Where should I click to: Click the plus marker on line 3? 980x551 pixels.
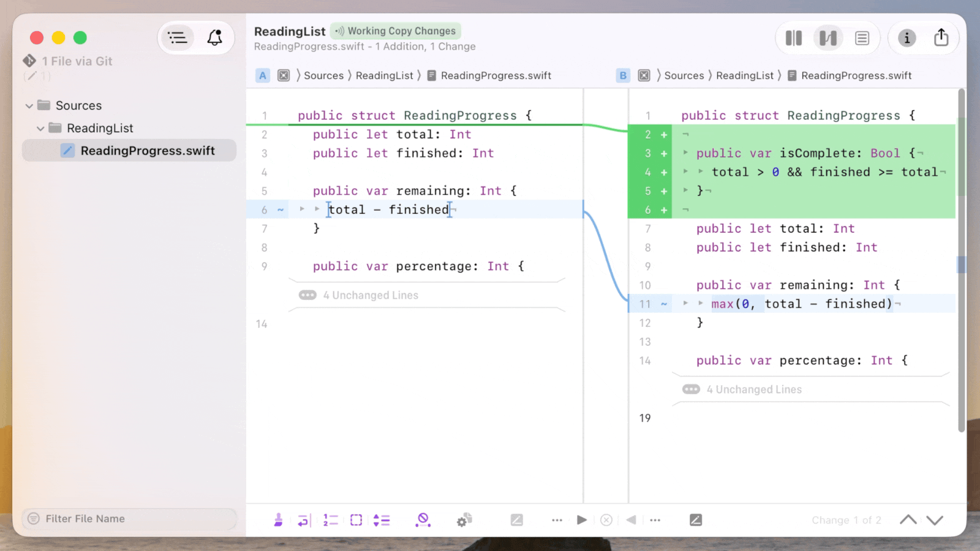point(664,153)
